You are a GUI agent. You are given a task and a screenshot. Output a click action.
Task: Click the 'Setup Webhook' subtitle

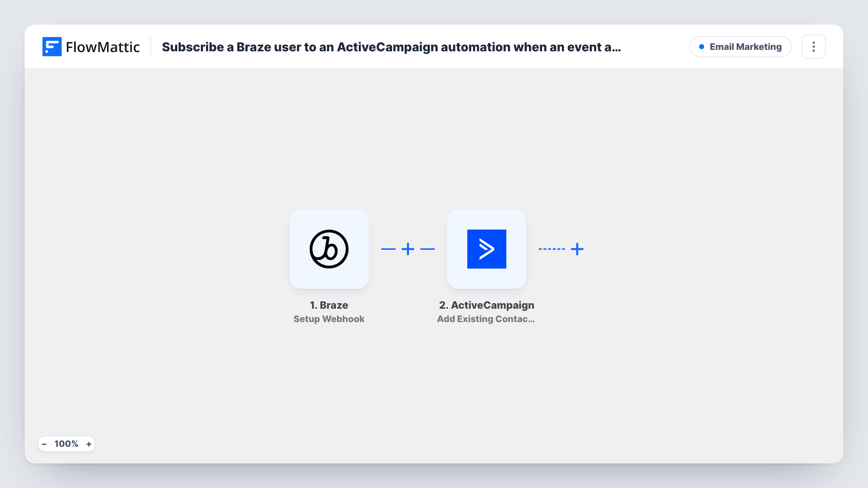coord(329,319)
